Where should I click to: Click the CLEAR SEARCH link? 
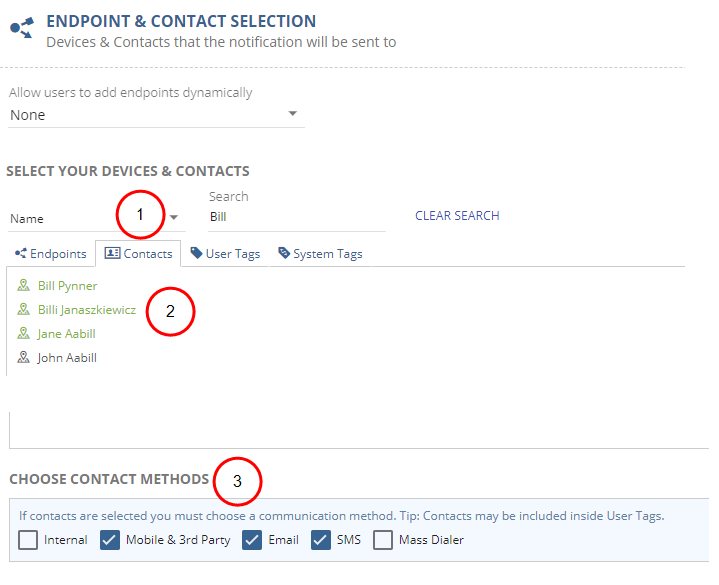pyautogui.click(x=457, y=216)
